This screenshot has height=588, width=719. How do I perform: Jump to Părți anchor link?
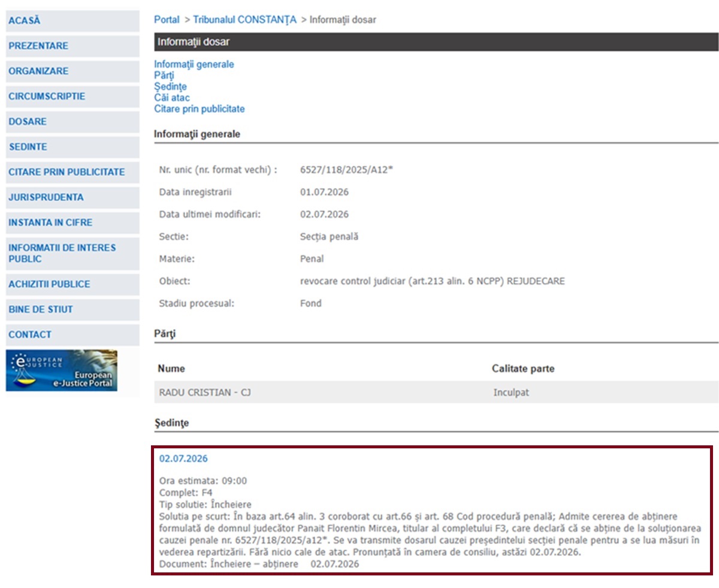pos(164,76)
